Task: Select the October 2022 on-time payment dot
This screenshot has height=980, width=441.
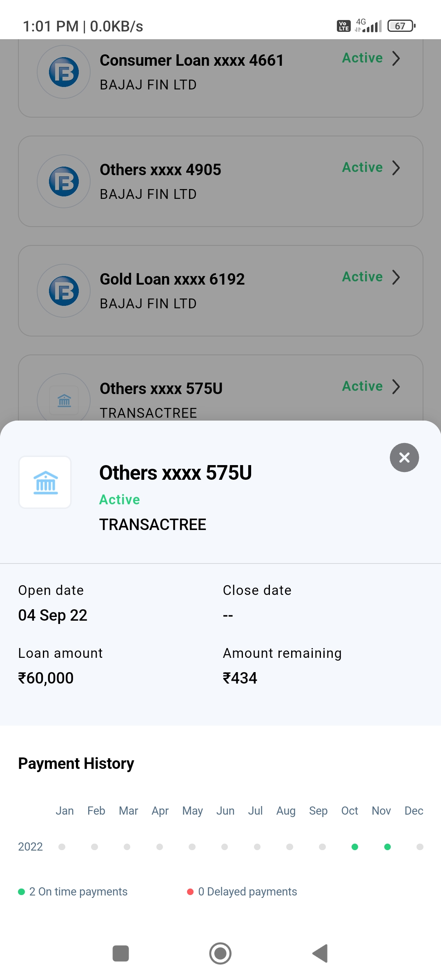Action: pyautogui.click(x=355, y=847)
